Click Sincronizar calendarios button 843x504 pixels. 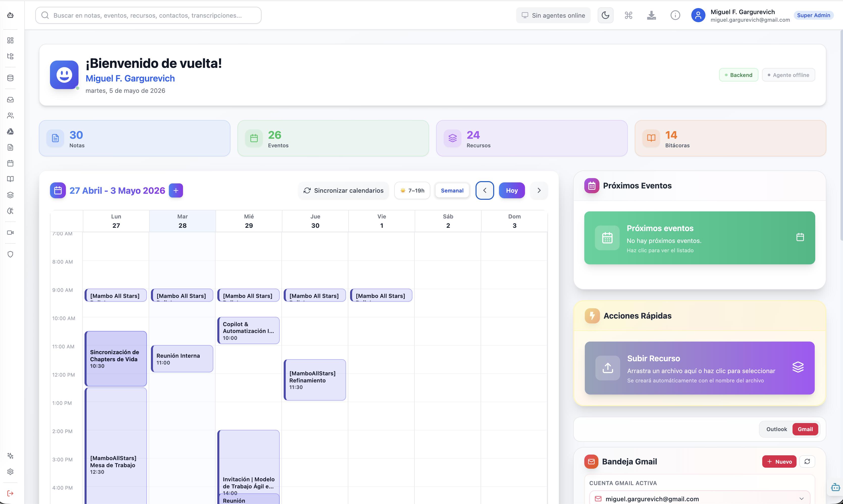click(343, 190)
